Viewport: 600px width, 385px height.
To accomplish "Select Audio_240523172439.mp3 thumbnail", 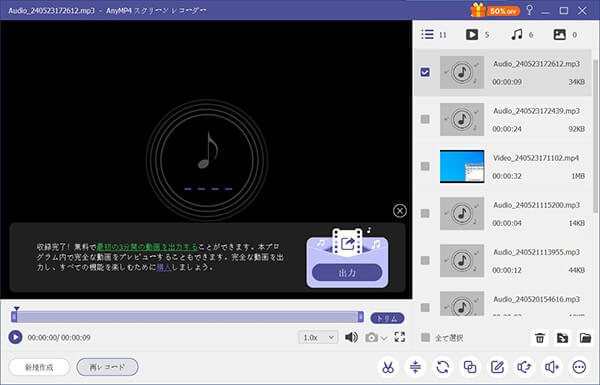I will point(462,119).
